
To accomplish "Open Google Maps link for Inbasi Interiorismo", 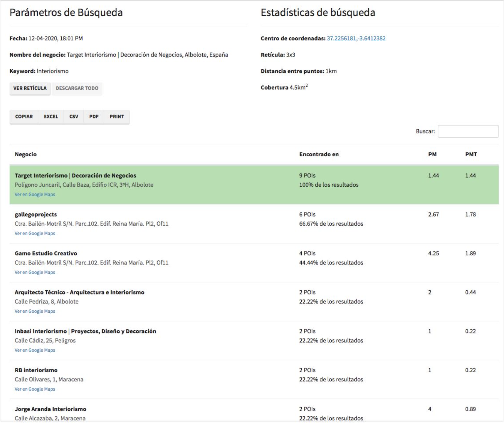I will coord(35,350).
